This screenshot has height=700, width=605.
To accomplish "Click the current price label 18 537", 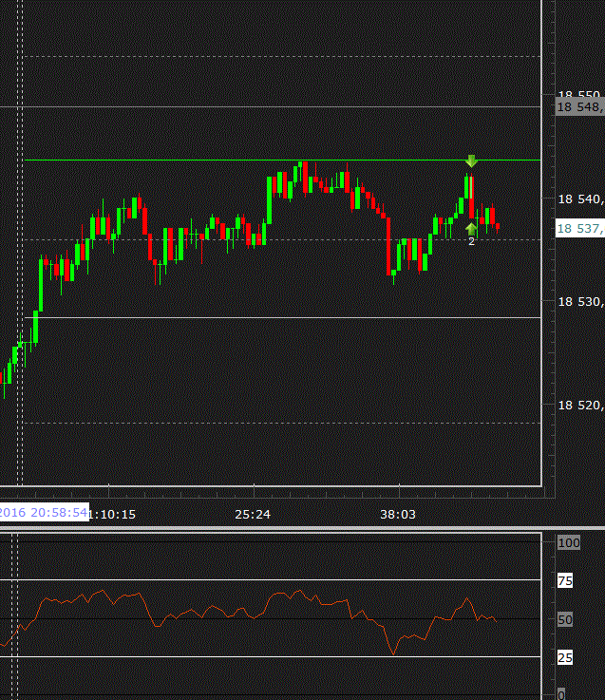I will click(x=580, y=229).
